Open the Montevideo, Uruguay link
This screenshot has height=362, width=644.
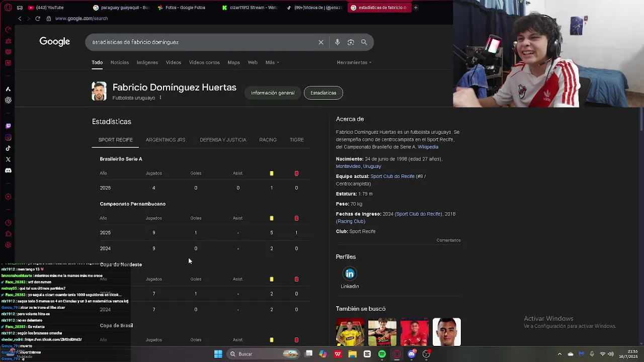tap(358, 166)
